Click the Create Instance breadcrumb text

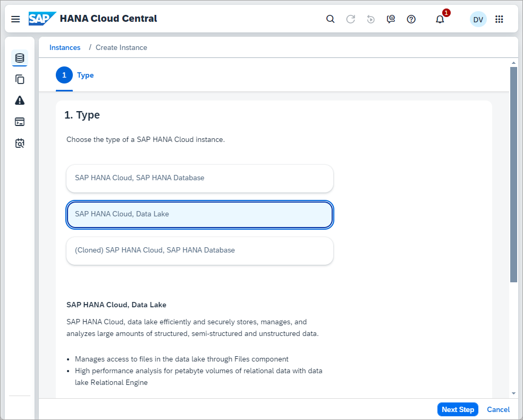coord(121,47)
